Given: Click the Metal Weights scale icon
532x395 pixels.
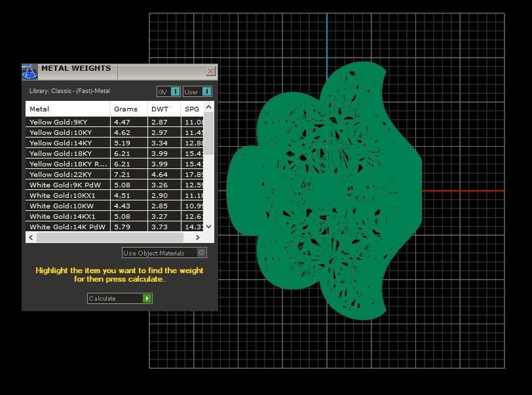Looking at the screenshot, I should click(x=29, y=71).
